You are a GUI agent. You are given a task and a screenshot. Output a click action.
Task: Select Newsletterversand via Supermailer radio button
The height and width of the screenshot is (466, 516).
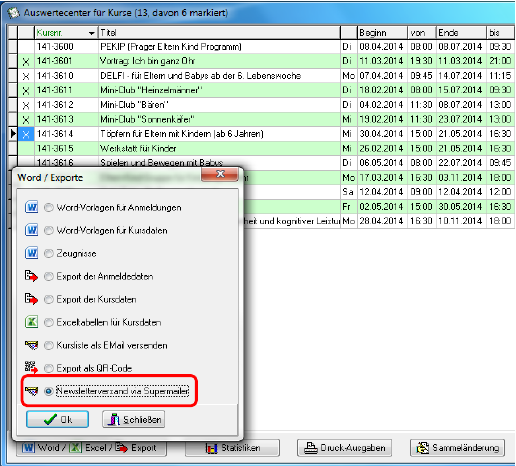pyautogui.click(x=49, y=391)
